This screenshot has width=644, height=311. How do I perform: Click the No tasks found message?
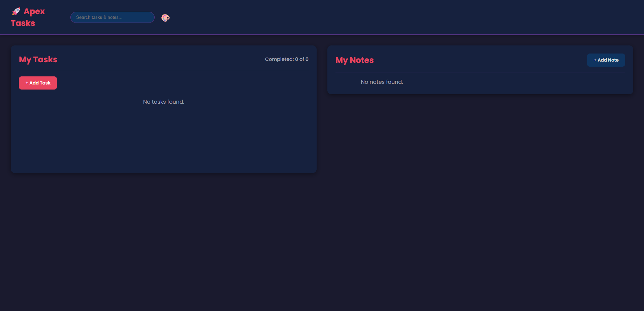[x=163, y=102]
